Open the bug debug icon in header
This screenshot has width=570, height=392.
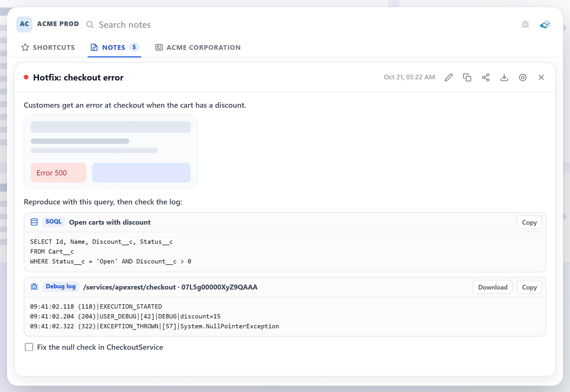pos(525,24)
